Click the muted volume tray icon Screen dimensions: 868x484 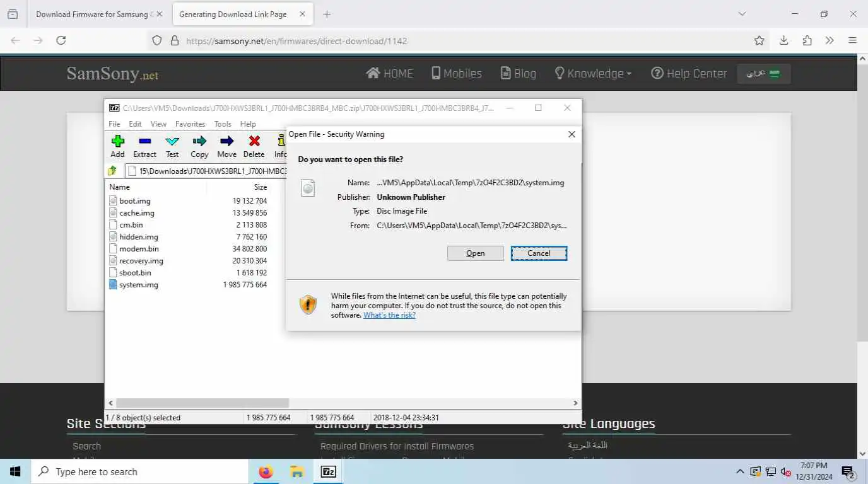[x=786, y=471]
